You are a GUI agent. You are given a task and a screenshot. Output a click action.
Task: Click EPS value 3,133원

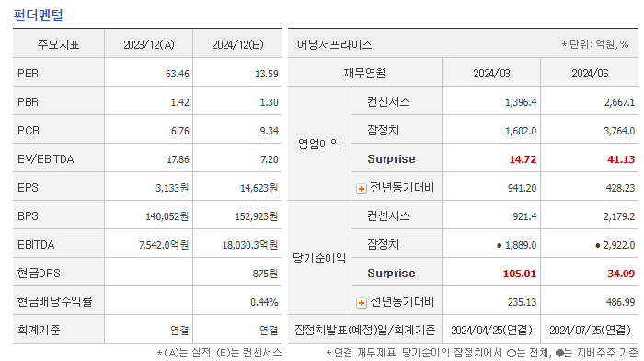click(172, 188)
